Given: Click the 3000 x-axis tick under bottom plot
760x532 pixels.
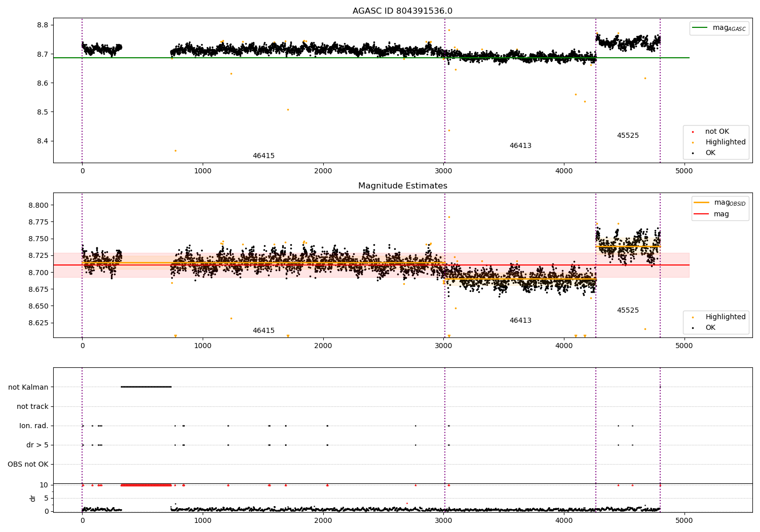Looking at the screenshot, I should [444, 520].
